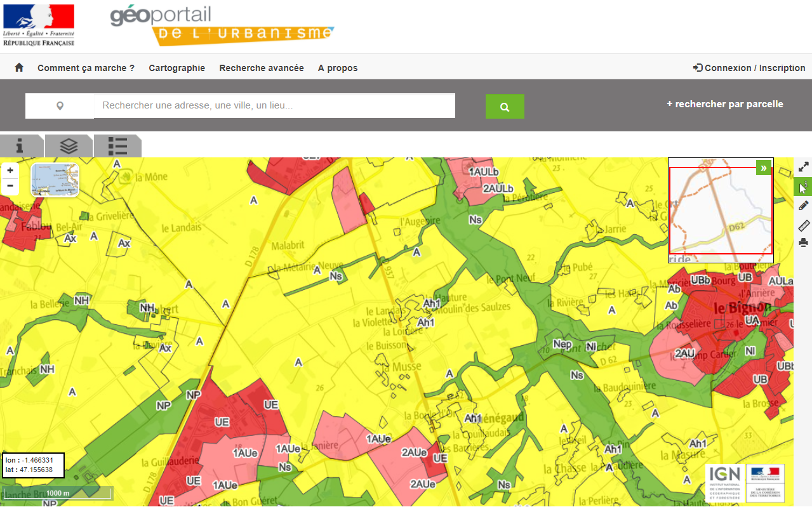Click the print map icon
The width and height of the screenshot is (812, 507).
(803, 242)
